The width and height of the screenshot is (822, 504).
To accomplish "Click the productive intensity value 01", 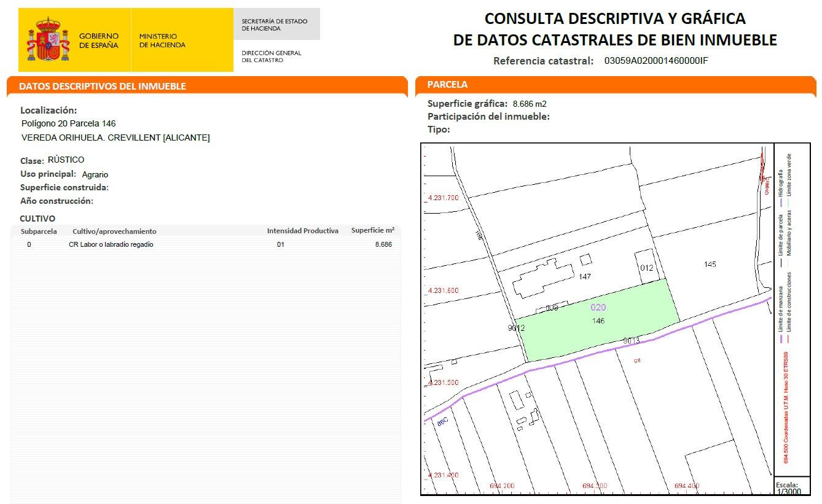I will coord(281,244).
